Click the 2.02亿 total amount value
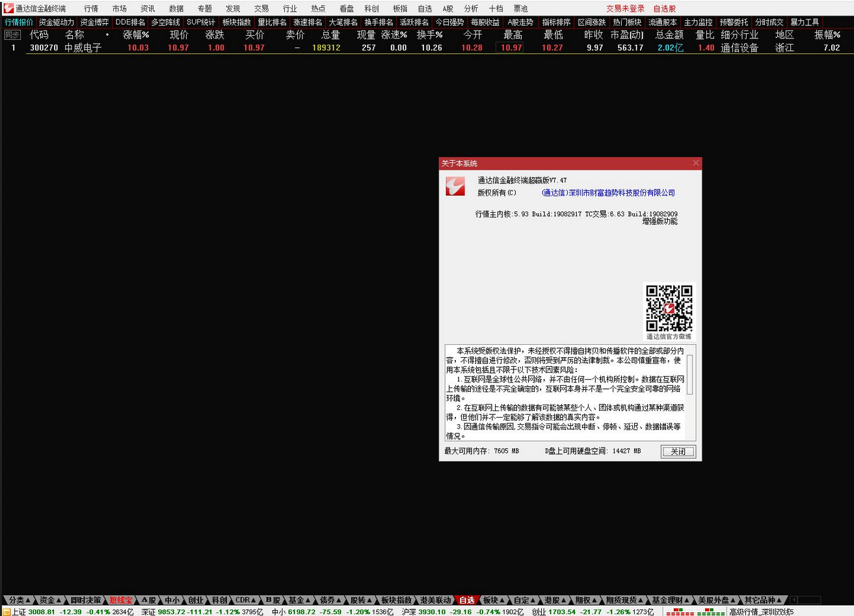The width and height of the screenshot is (854, 616). pos(670,47)
